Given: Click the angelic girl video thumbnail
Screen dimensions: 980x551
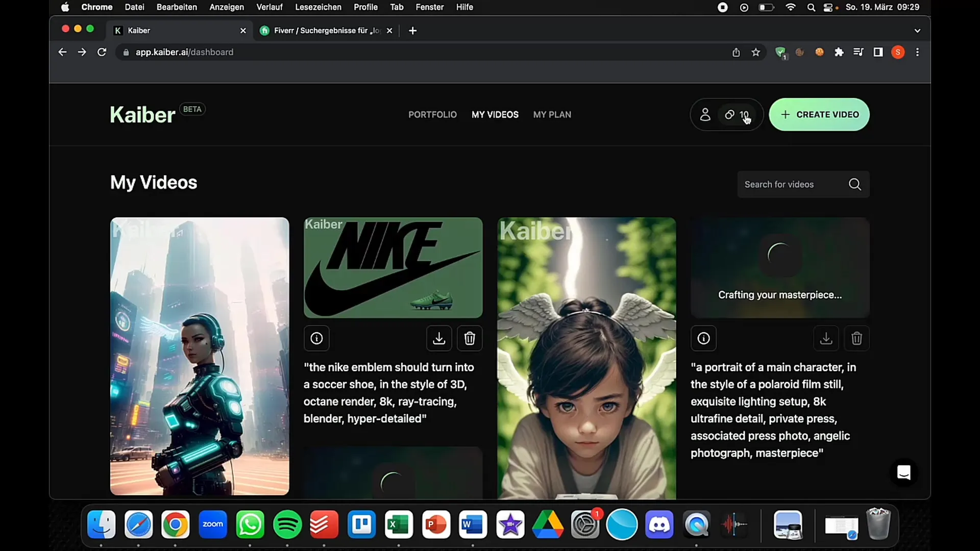Looking at the screenshot, I should (x=586, y=356).
